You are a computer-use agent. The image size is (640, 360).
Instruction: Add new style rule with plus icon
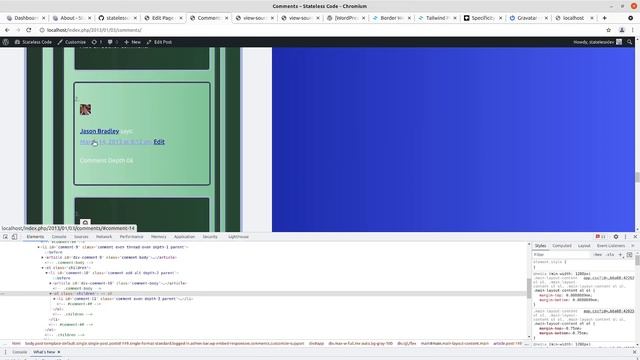620,255
